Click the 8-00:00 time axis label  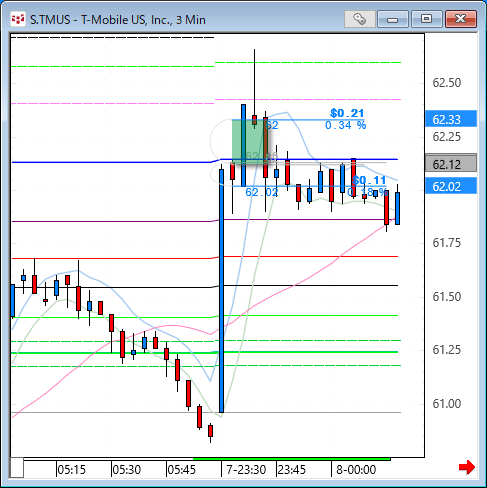click(x=356, y=470)
